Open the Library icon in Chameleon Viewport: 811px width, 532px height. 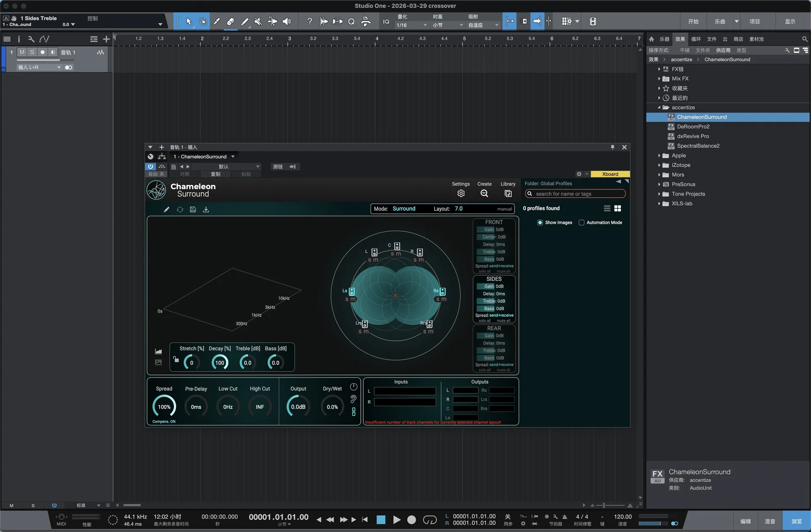[x=508, y=193]
